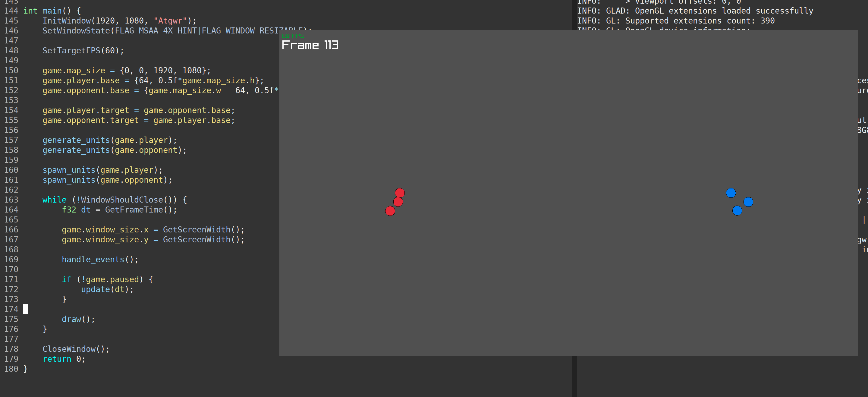The width and height of the screenshot is (868, 397).
Task: Click the rightmost blue unit circle
Action: point(748,202)
